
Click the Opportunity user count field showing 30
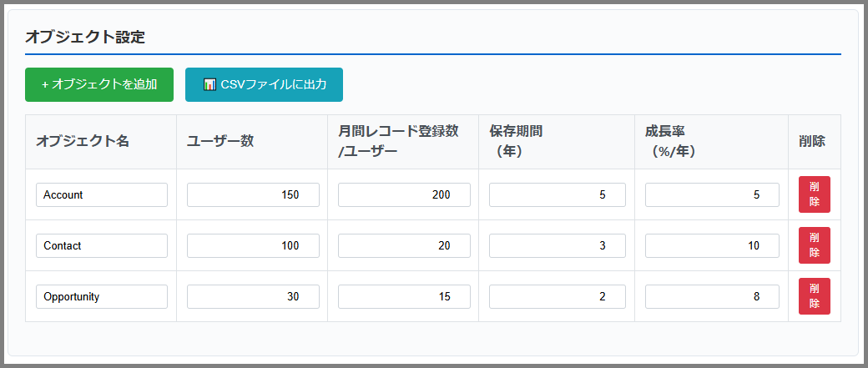[253, 296]
